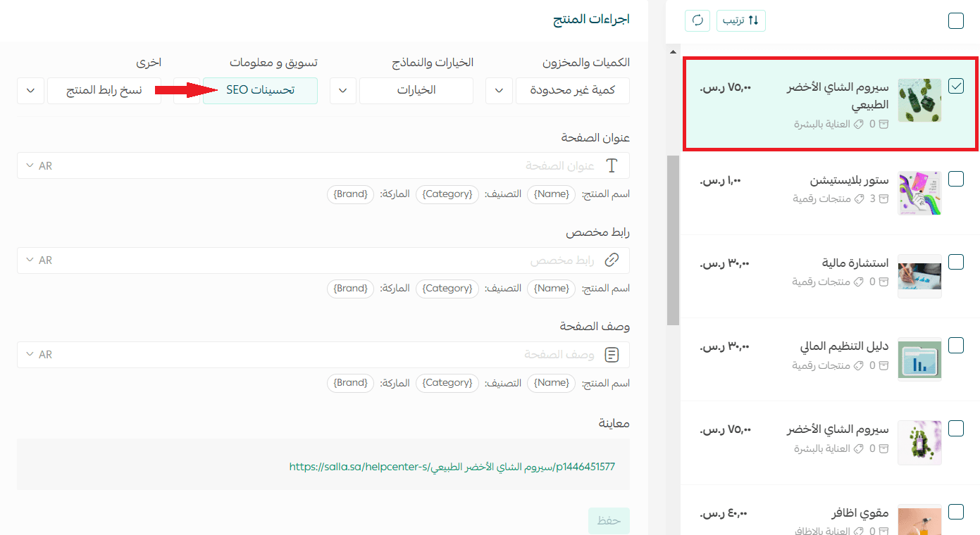The width and height of the screenshot is (980, 535).
Task: Click the refresh icon beside the sort button
Action: (697, 20)
